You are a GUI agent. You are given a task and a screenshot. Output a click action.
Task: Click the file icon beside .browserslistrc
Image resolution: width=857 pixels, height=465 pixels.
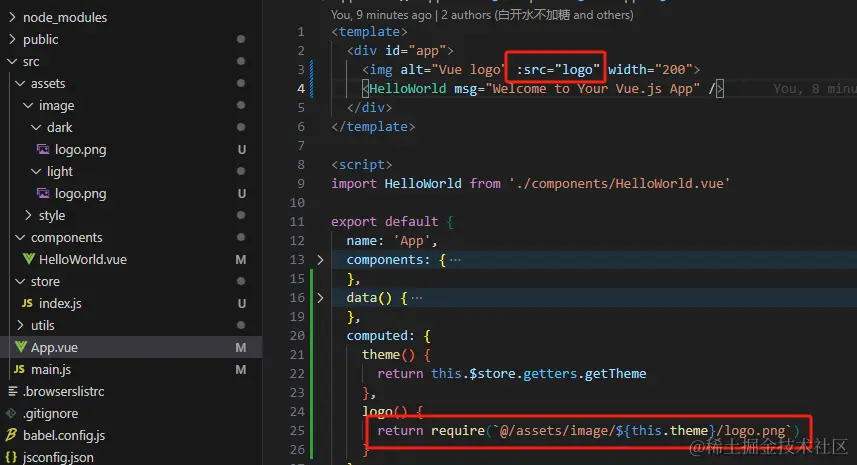pos(13,391)
